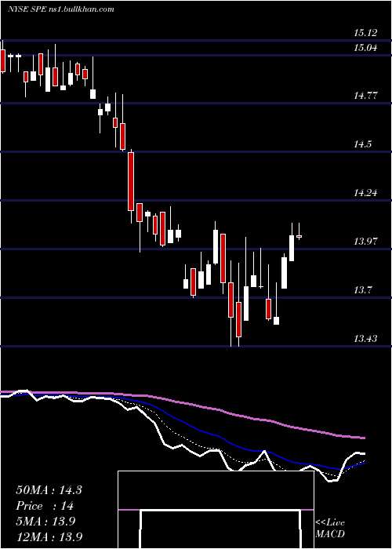
Task: Click the last small red candle above 13.97
Action: (299, 237)
